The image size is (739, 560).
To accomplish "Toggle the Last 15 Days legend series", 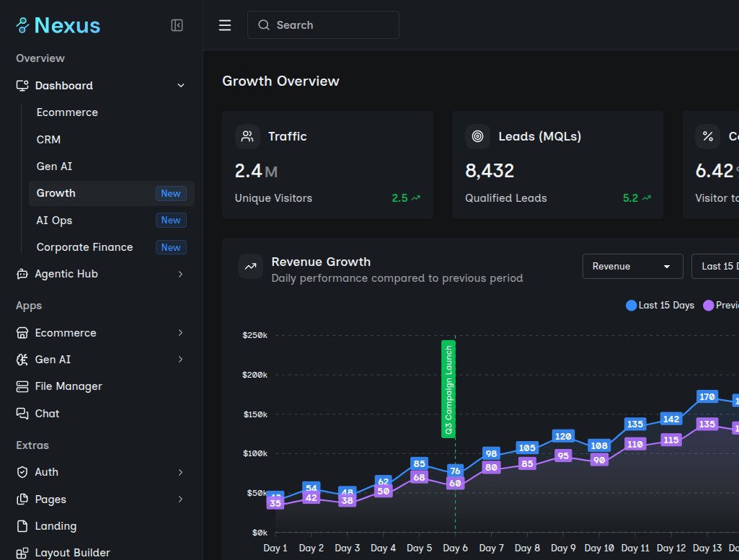I will click(x=660, y=306).
